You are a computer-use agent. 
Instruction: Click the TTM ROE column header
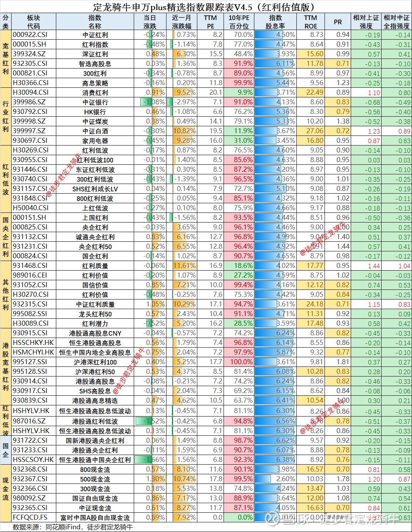point(310,22)
